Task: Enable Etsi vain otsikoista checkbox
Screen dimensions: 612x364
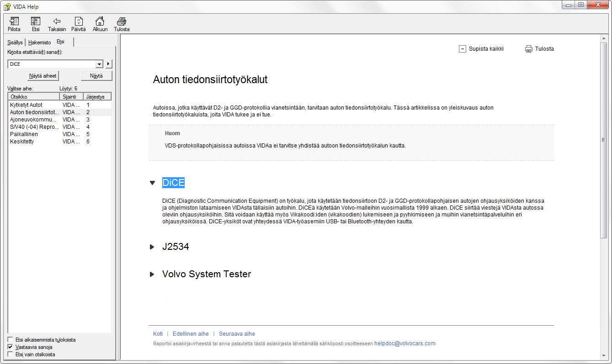Action: click(11, 354)
